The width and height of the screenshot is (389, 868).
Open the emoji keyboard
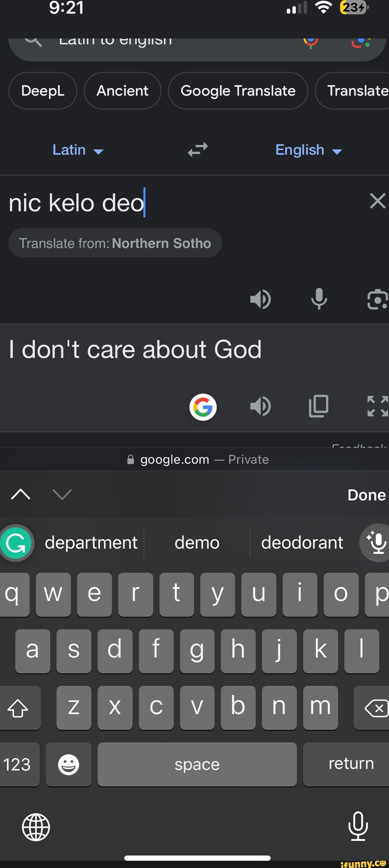68,764
